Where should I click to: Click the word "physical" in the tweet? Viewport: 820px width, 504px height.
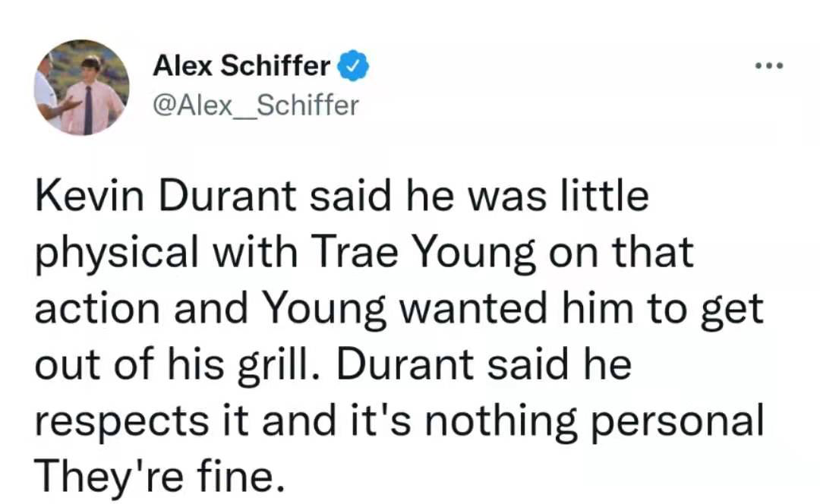pos(117,254)
